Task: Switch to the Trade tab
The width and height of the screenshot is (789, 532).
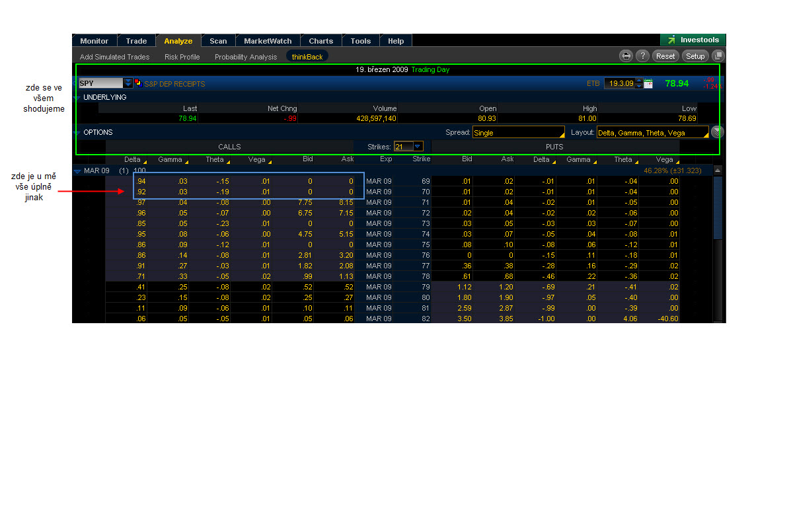Action: point(136,41)
